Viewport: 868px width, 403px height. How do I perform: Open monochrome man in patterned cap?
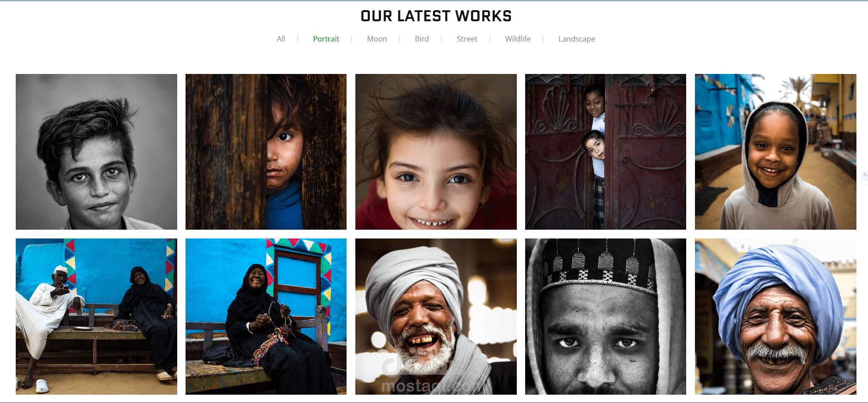coord(606,317)
